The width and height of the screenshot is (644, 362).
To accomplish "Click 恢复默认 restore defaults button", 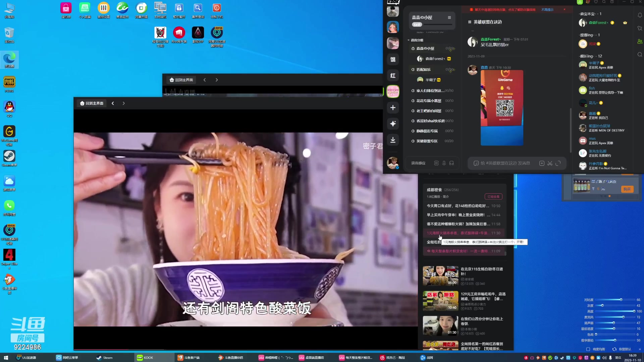I will [x=622, y=349].
